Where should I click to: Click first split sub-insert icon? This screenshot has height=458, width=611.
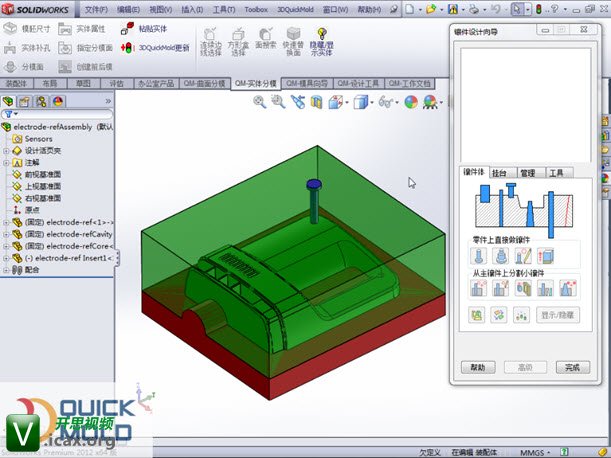478,288
